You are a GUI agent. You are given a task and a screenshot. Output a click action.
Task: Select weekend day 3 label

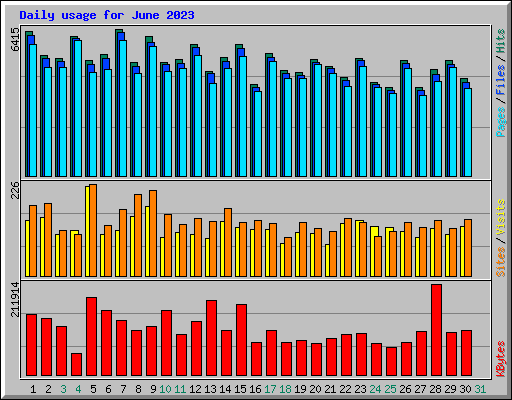click(x=63, y=389)
